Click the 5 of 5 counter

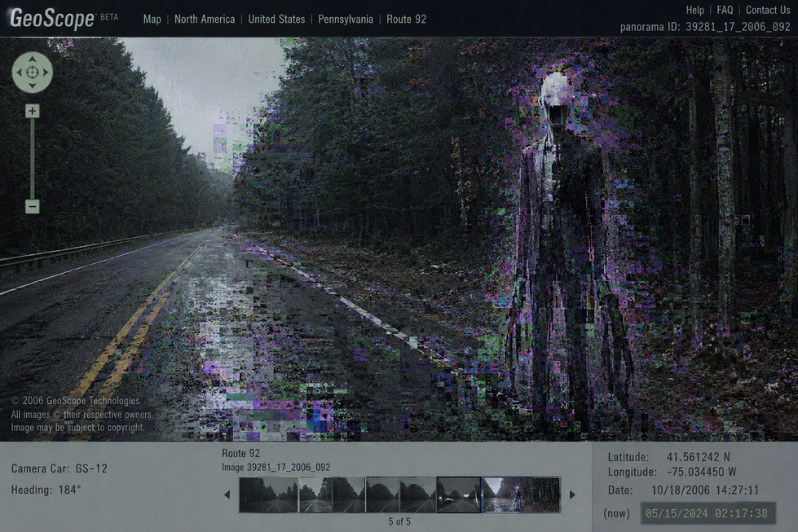tap(399, 521)
